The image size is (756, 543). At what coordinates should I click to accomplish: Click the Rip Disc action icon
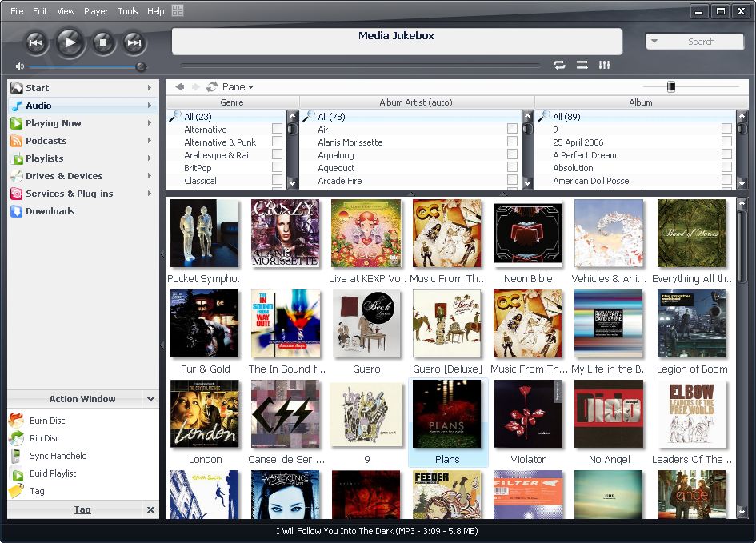tap(16, 438)
